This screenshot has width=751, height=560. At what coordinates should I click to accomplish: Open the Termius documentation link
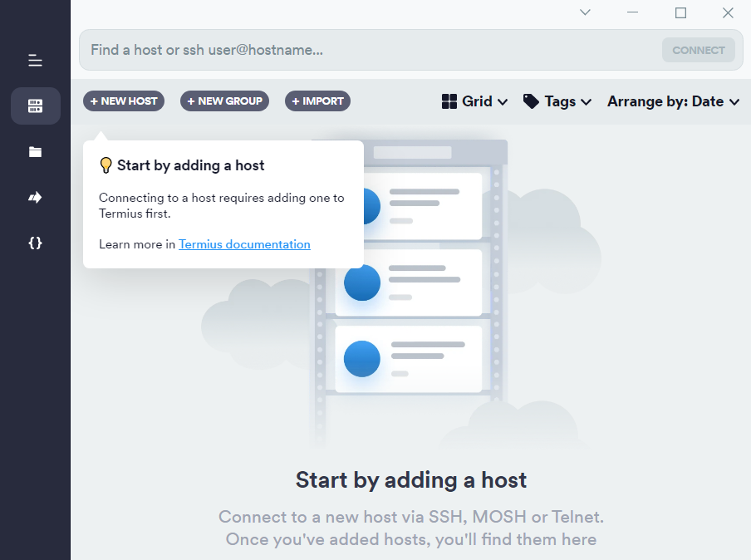(x=244, y=244)
